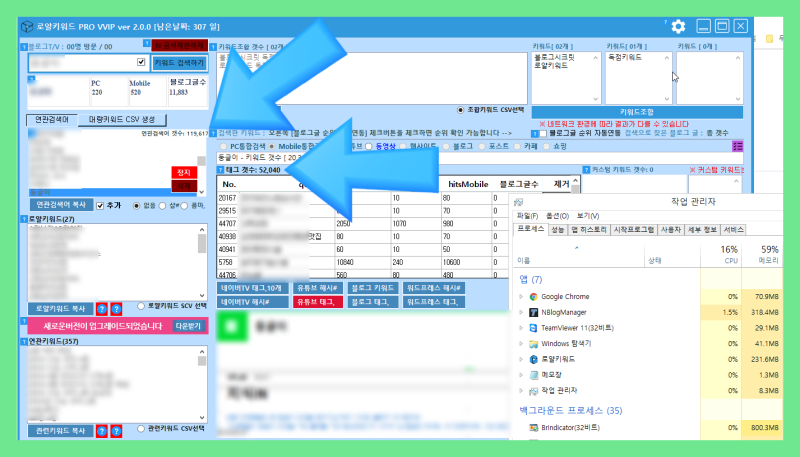Viewport: 800px width, 457px height.
Task: Switch to 대량키워드 CSV 생성 tab
Action: [121, 119]
